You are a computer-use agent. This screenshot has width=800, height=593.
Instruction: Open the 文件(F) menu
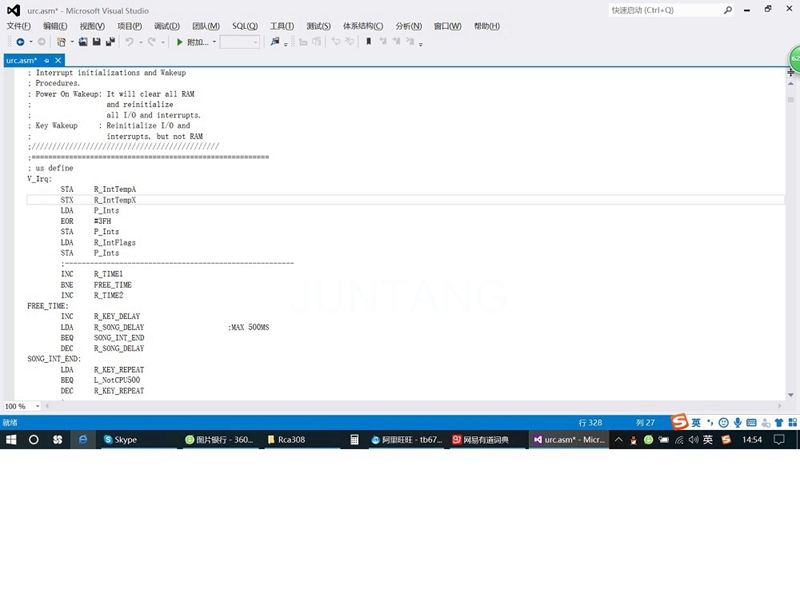point(18,26)
